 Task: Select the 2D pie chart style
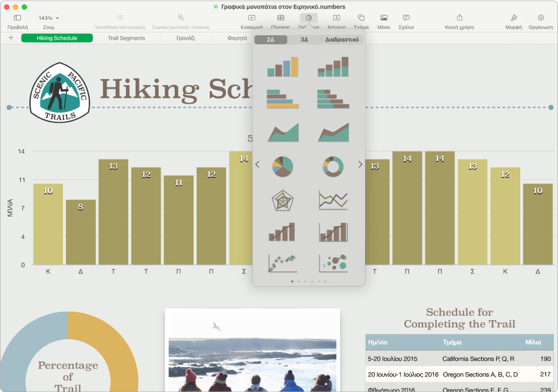tap(282, 166)
